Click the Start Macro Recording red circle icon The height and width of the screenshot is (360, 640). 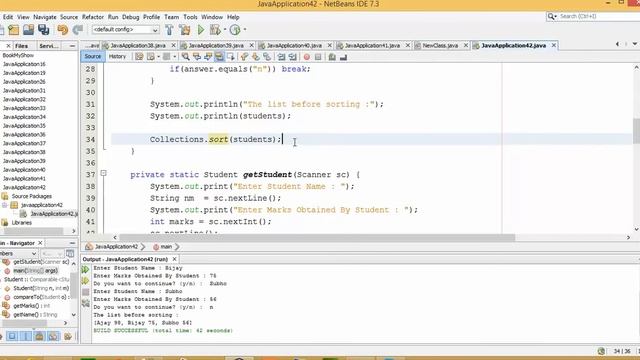tap(307, 57)
